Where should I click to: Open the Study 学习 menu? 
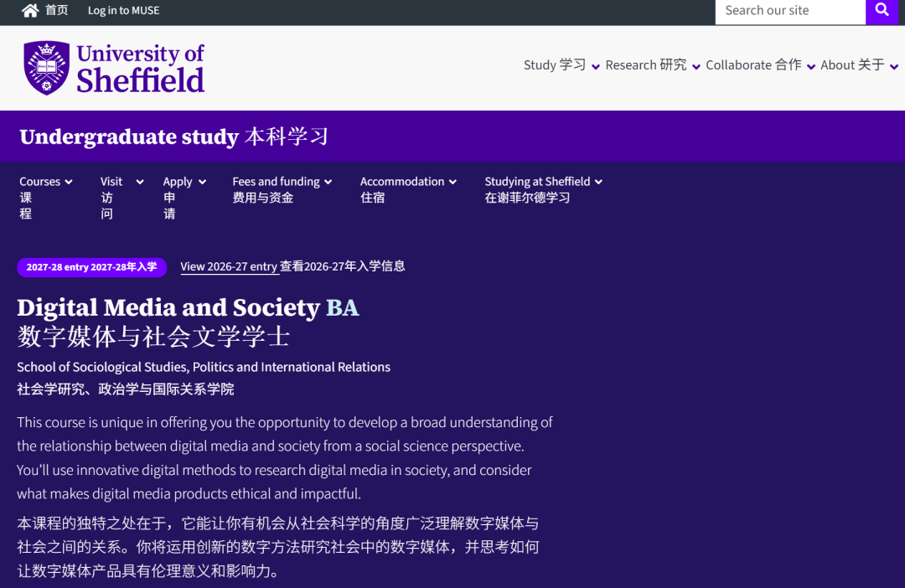point(555,65)
